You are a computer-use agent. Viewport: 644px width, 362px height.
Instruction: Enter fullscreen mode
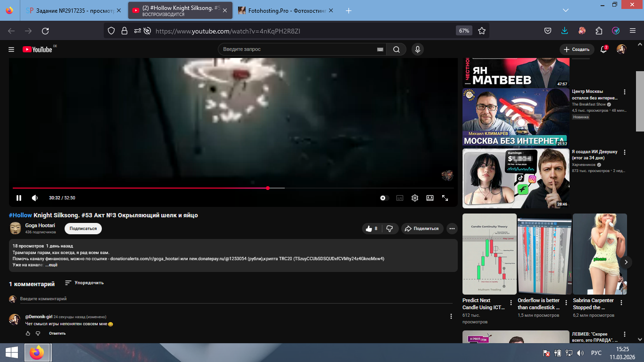[x=445, y=198]
